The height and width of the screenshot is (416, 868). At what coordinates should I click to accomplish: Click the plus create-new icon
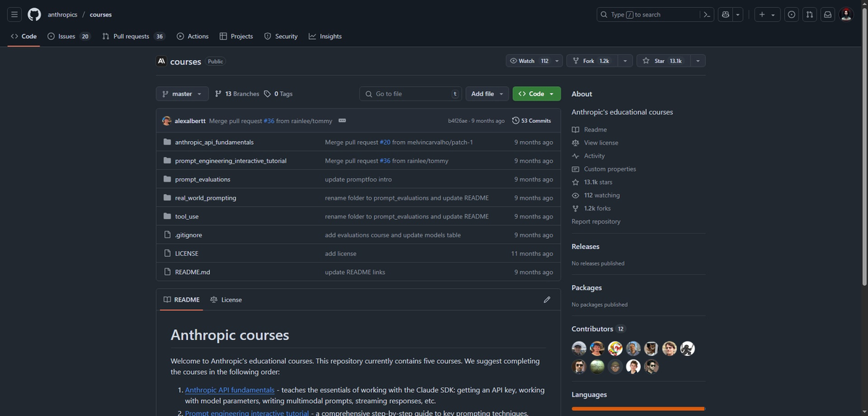coord(762,14)
